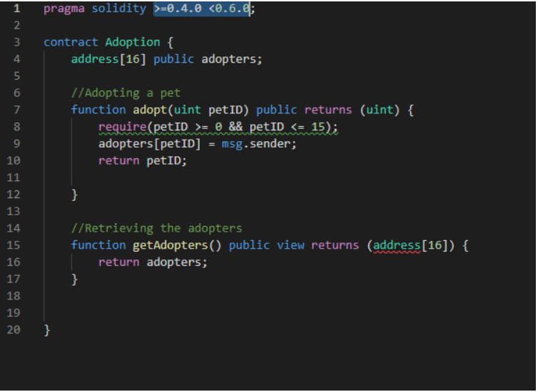The width and height of the screenshot is (538, 392).
Task: Click the comment "//Adopting a pet"
Action: click(126, 93)
